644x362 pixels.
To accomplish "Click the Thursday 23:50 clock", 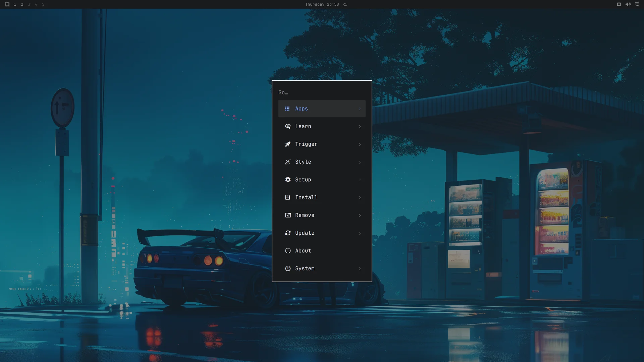I will point(322,4).
